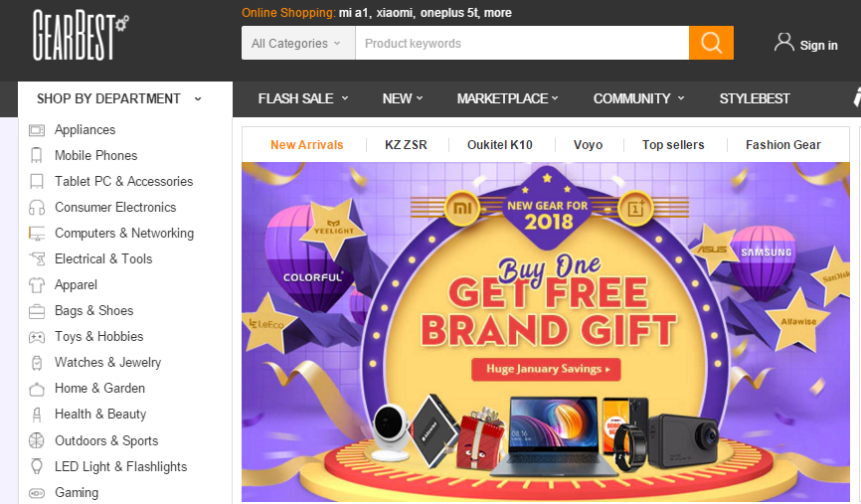861x504 pixels.
Task: Click the Appliances category icon
Action: (x=36, y=130)
